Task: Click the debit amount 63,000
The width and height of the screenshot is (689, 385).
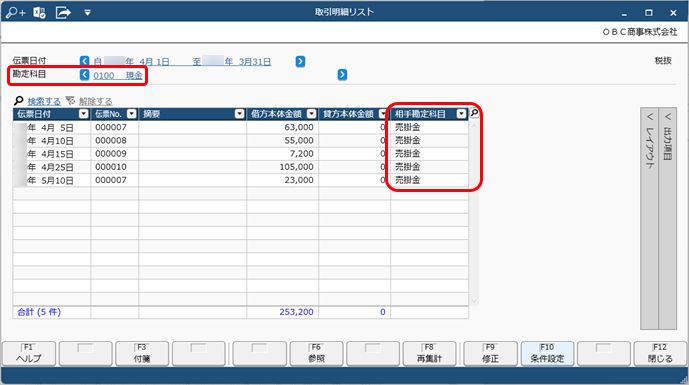Action: click(x=299, y=127)
